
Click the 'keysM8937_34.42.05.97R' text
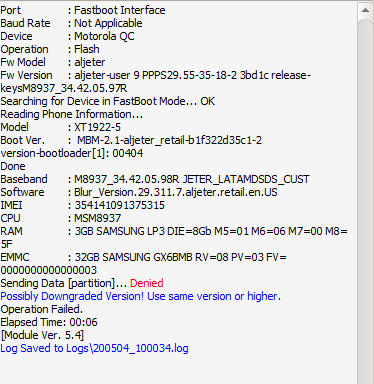pyautogui.click(x=64, y=88)
